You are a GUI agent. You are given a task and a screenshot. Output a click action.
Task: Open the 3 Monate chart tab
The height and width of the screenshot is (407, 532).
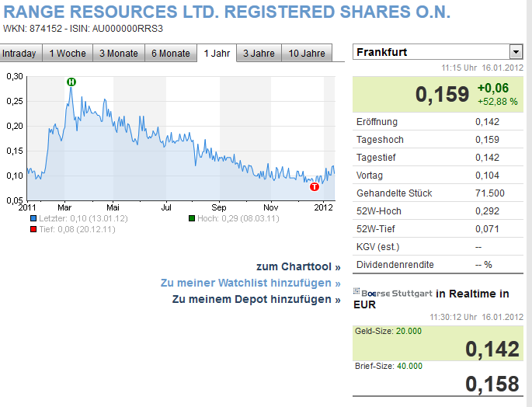(119, 54)
